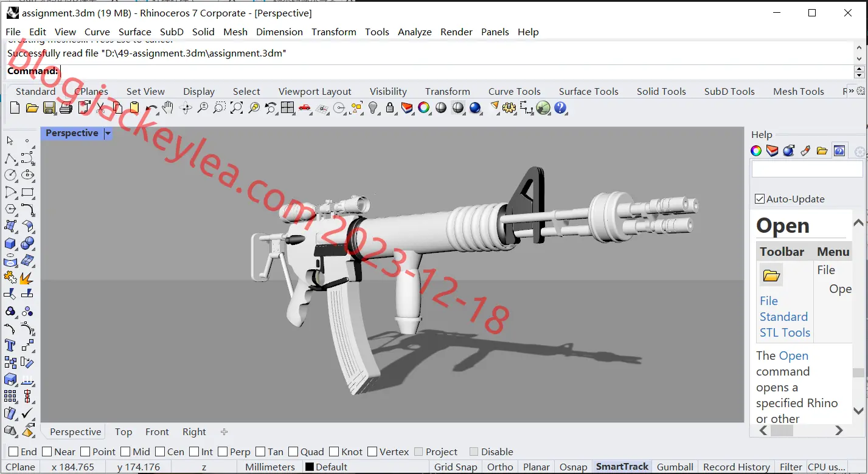Screen dimensions: 868x474
Task: Toggle the Gumball status bar button
Action: pyautogui.click(x=675, y=467)
